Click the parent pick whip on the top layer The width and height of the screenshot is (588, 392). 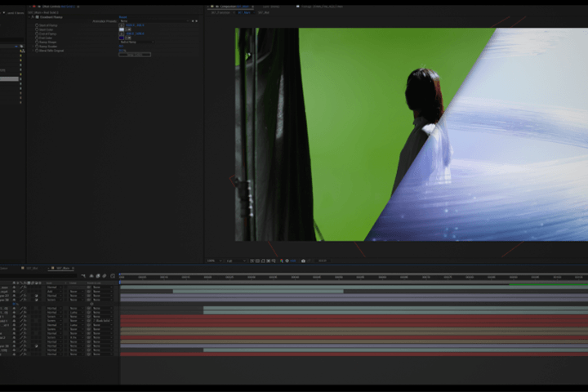coord(89,287)
